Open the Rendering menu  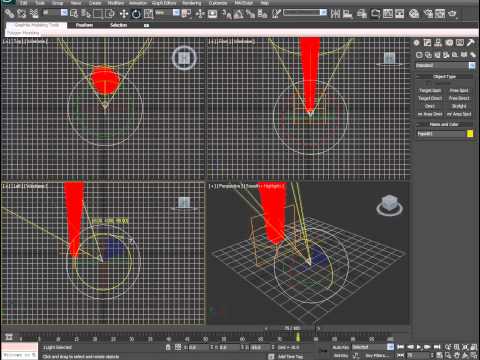pos(192,3)
